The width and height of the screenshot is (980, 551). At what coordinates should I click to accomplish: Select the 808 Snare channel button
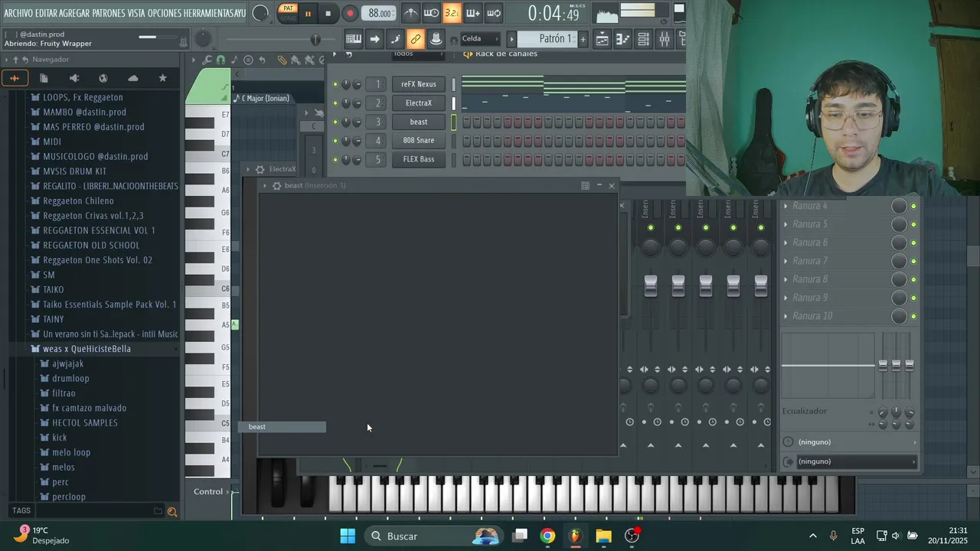(419, 141)
